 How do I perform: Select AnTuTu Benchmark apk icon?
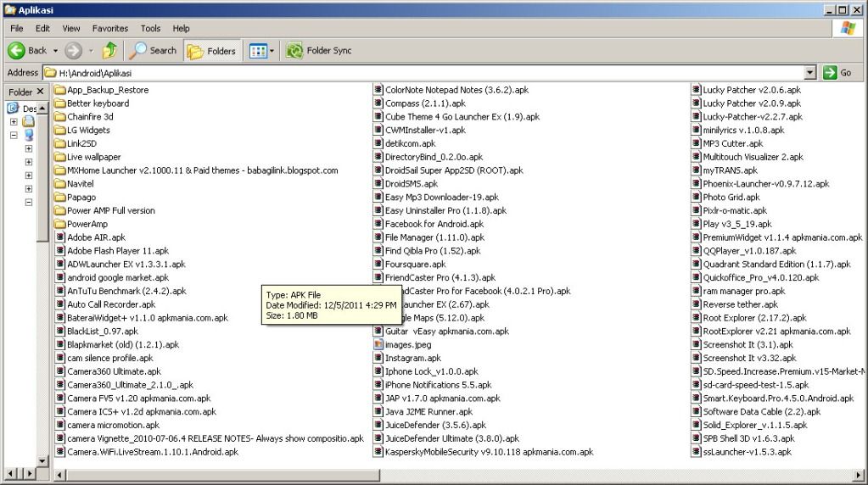(x=60, y=291)
